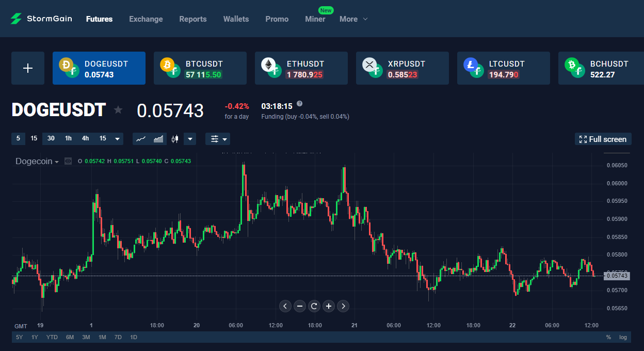Toggle log scale on price axis
Image resolution: width=644 pixels, height=351 pixels.
[x=623, y=337]
